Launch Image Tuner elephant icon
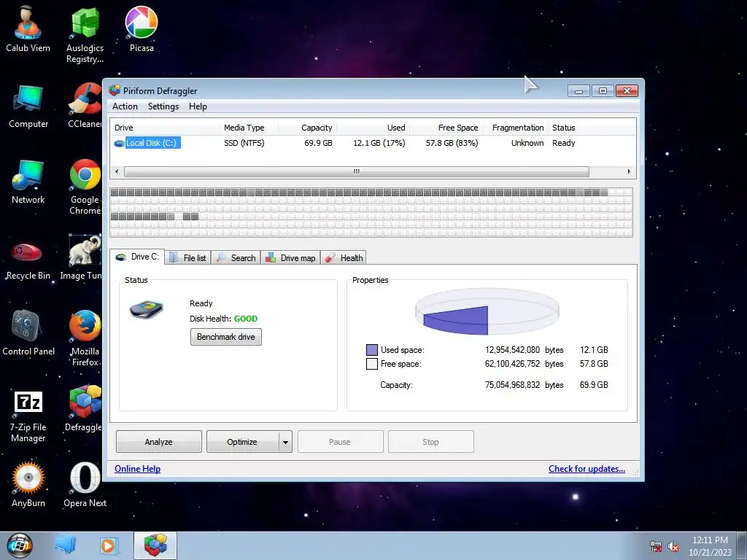Image resolution: width=747 pixels, height=560 pixels. click(82, 257)
